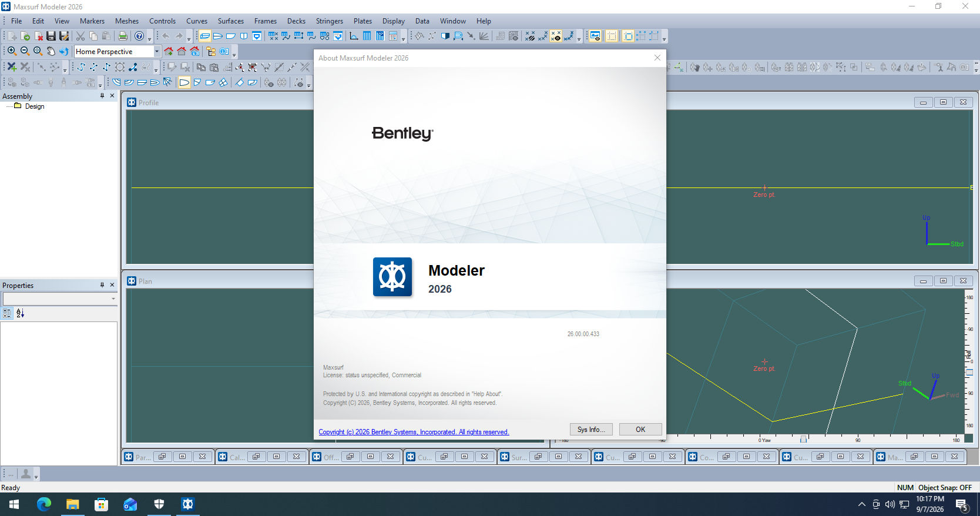
Task: Click the New Design toolbar icon
Action: (x=12, y=36)
